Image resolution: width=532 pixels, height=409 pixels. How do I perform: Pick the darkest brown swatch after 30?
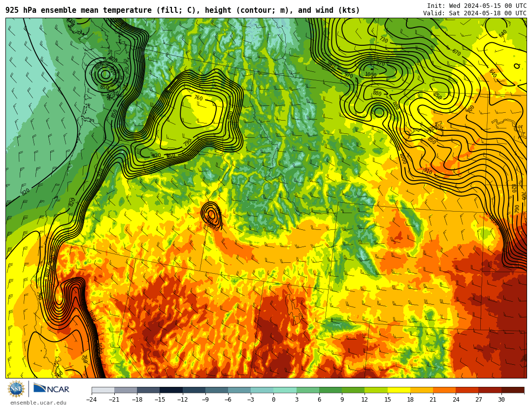tap(513, 390)
